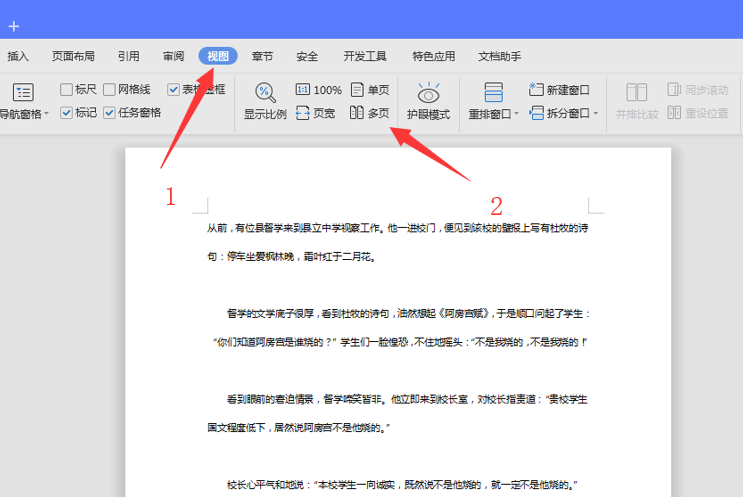Screen dimensions: 743x497
Task: Open the 特色应用 tab
Action: click(434, 56)
